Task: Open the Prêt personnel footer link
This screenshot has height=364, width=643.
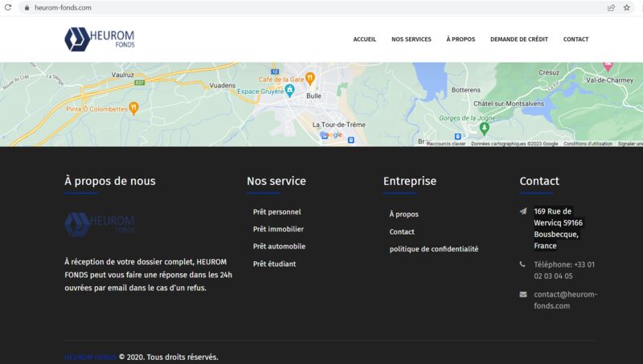Action: click(276, 212)
